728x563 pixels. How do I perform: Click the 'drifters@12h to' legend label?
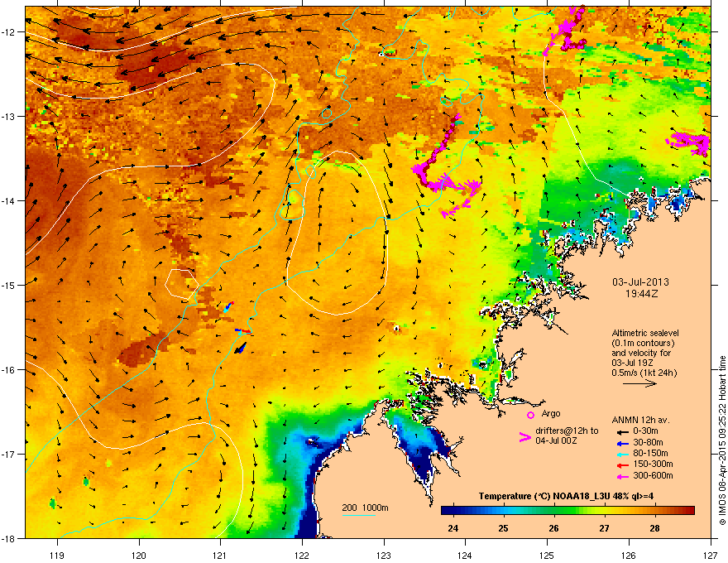click(x=567, y=431)
